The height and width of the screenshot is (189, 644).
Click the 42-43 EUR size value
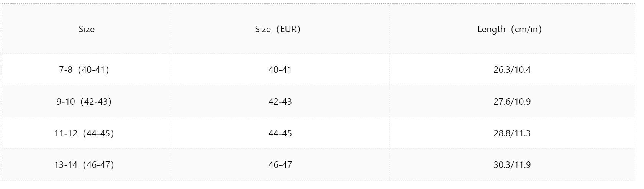pyautogui.click(x=280, y=102)
